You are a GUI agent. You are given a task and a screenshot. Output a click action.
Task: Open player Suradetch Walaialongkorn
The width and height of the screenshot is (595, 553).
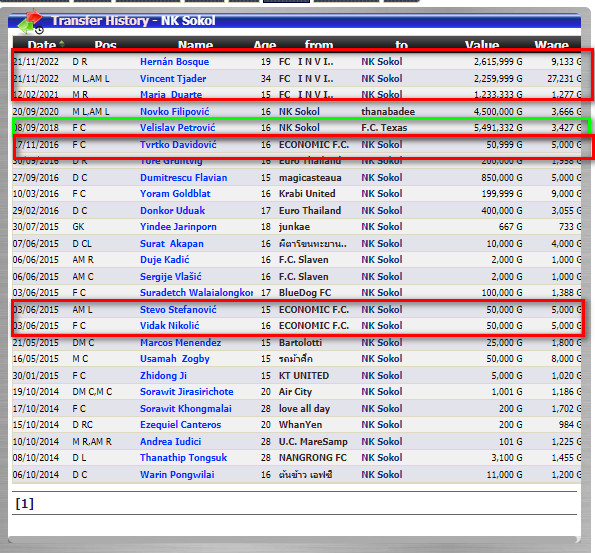click(197, 293)
